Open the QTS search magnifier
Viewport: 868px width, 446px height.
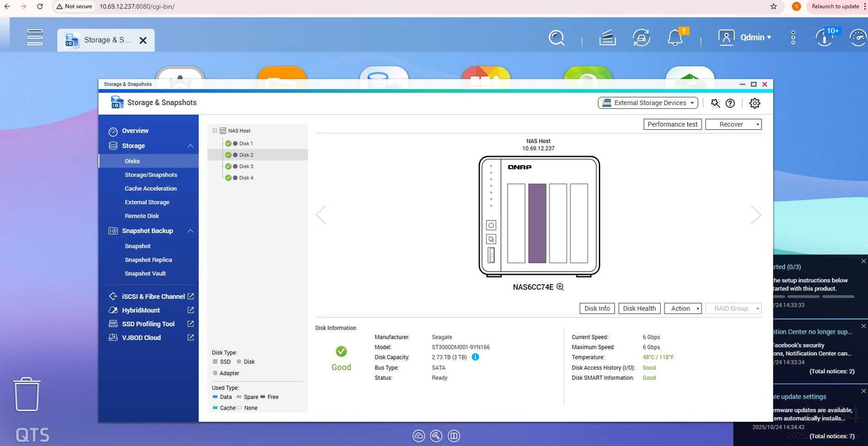[556, 38]
